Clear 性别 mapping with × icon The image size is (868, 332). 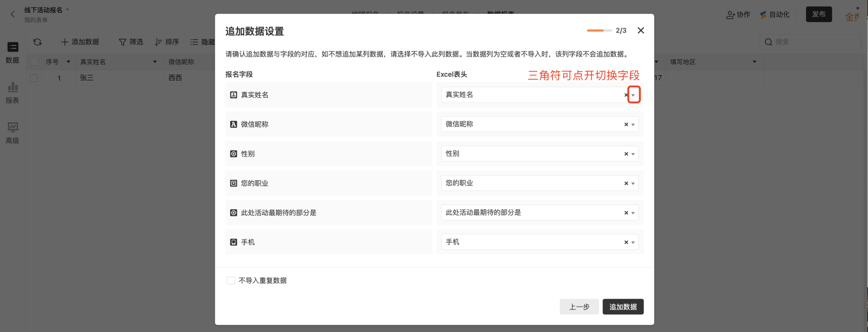(626, 154)
